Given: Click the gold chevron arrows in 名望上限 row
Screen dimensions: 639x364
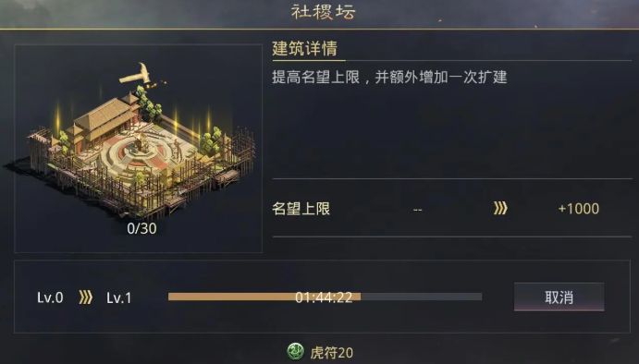Looking at the screenshot, I should (x=500, y=208).
